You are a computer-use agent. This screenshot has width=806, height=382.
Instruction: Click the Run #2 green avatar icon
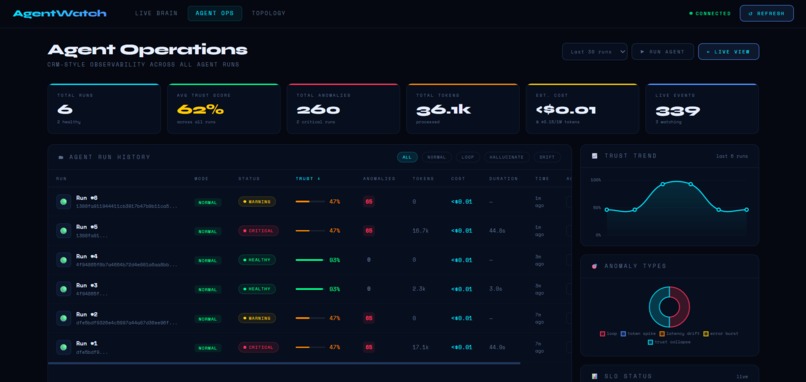tap(63, 318)
